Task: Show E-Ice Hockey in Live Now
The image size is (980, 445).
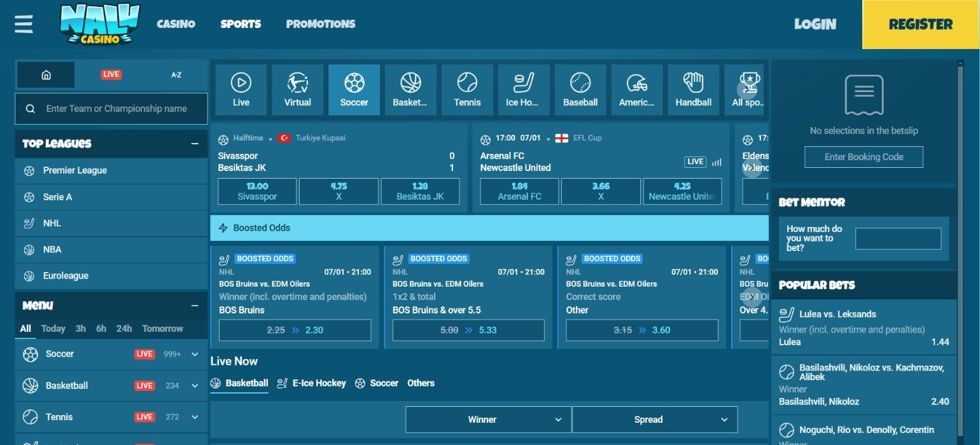Action: 312,383
